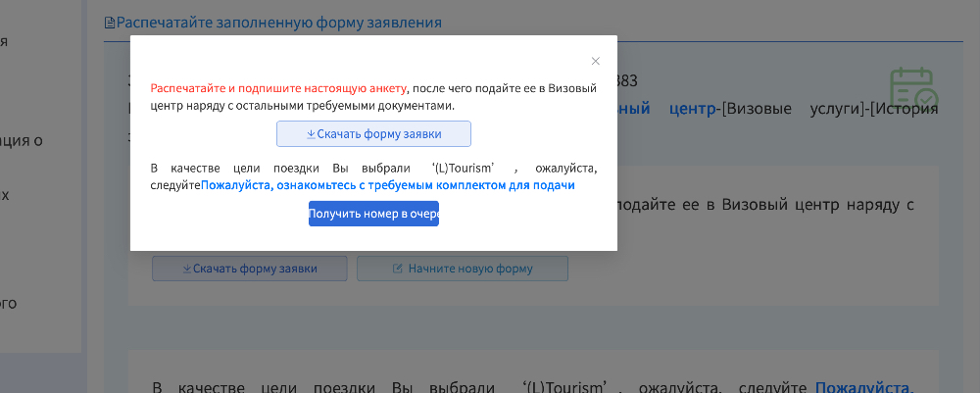Screen dimensions: 980x393
Task: Close the print application popup dialog
Action: pyautogui.click(x=595, y=61)
